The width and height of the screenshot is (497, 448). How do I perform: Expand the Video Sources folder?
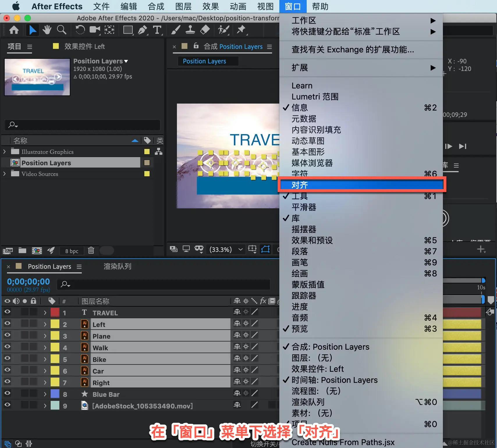click(4, 174)
